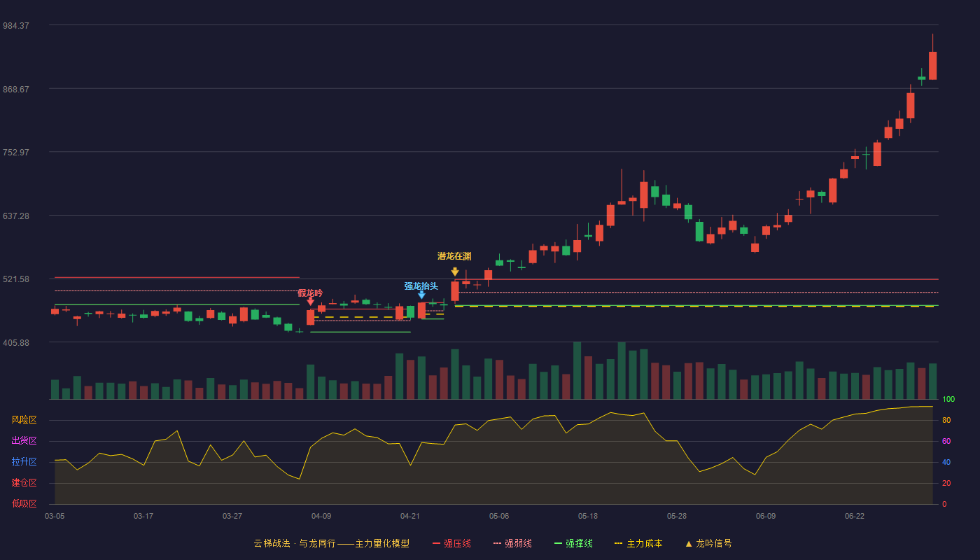Click the 05-06 date label
980x560 pixels.
click(x=499, y=516)
